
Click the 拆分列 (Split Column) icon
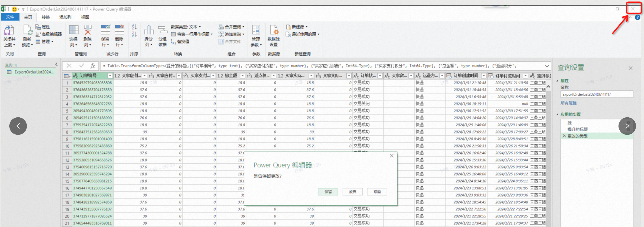(148, 30)
